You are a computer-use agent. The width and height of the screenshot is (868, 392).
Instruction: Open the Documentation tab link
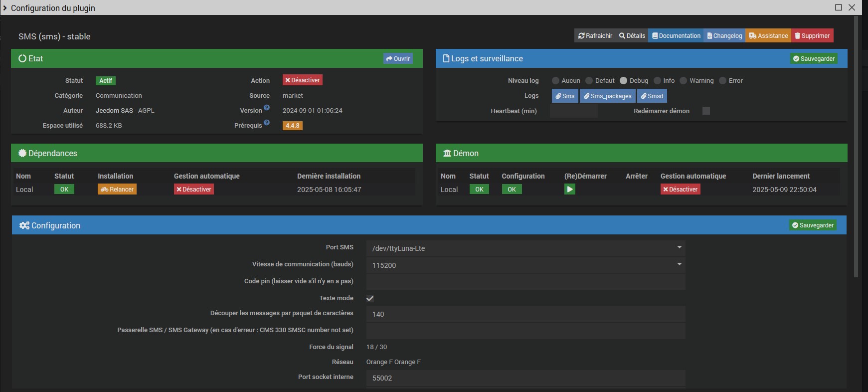click(x=676, y=36)
